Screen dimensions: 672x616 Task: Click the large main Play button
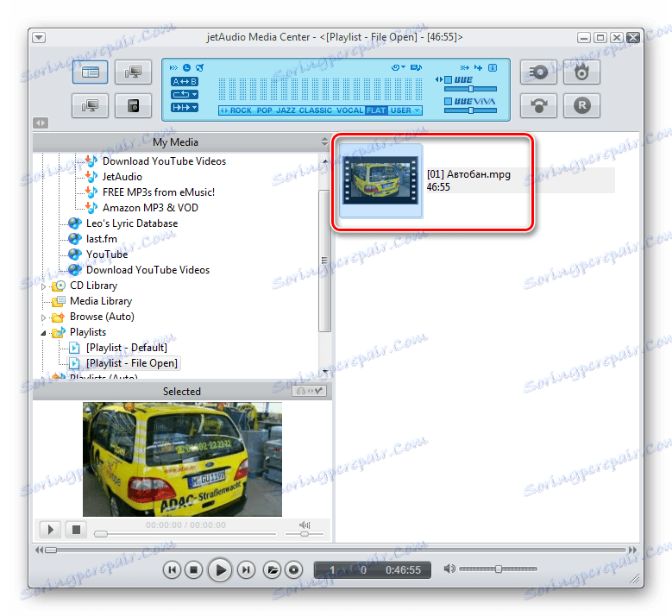[x=220, y=569]
